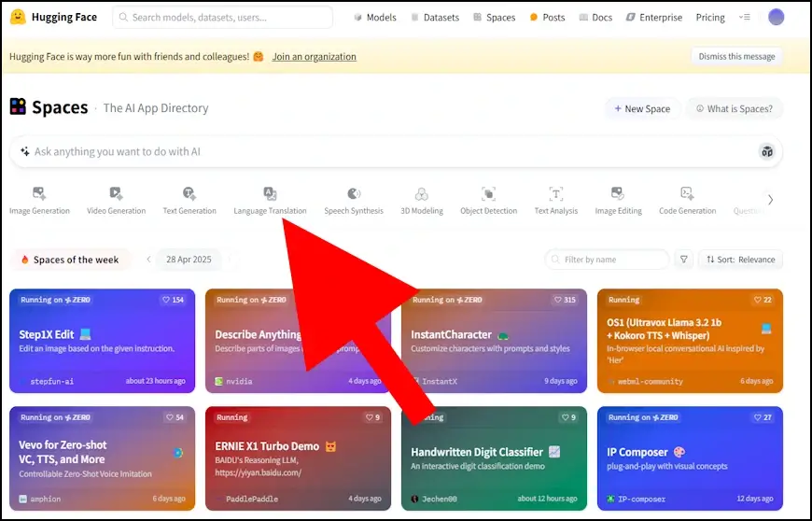Image resolution: width=812 pixels, height=521 pixels.
Task: Open the Sort: Relevance dropdown
Action: point(740,260)
